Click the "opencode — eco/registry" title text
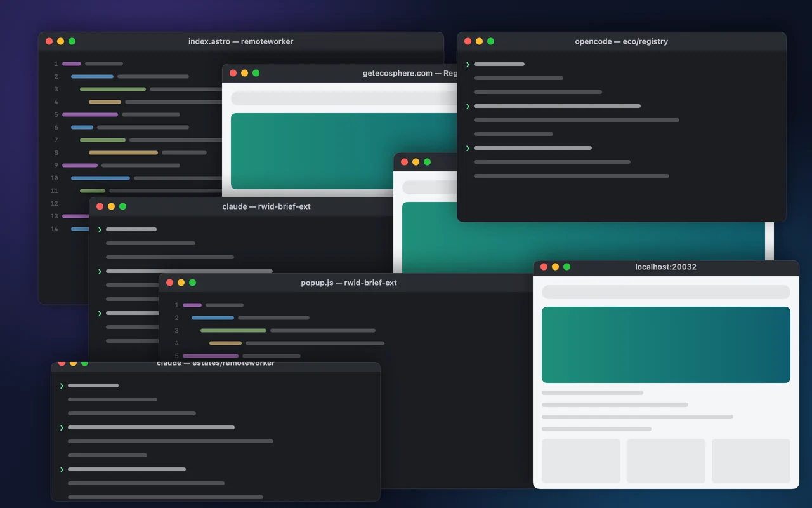Viewport: 812px width, 508px height. 622,41
